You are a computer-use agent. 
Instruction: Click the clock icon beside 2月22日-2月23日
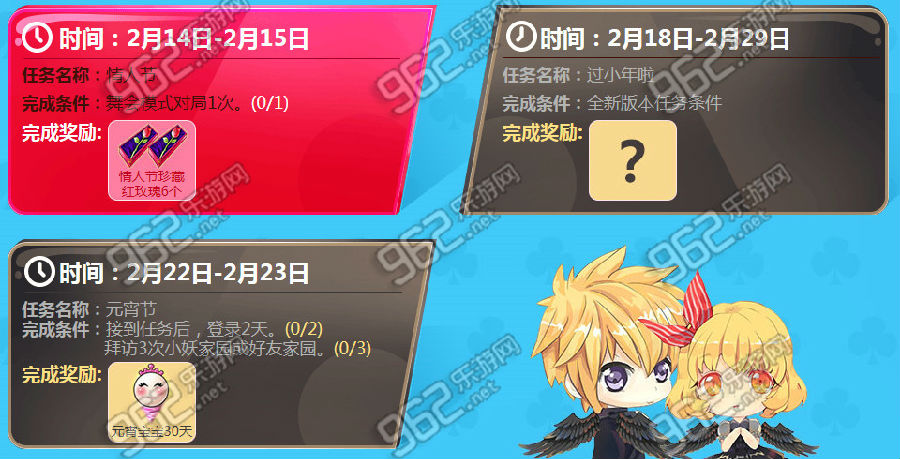(x=38, y=271)
